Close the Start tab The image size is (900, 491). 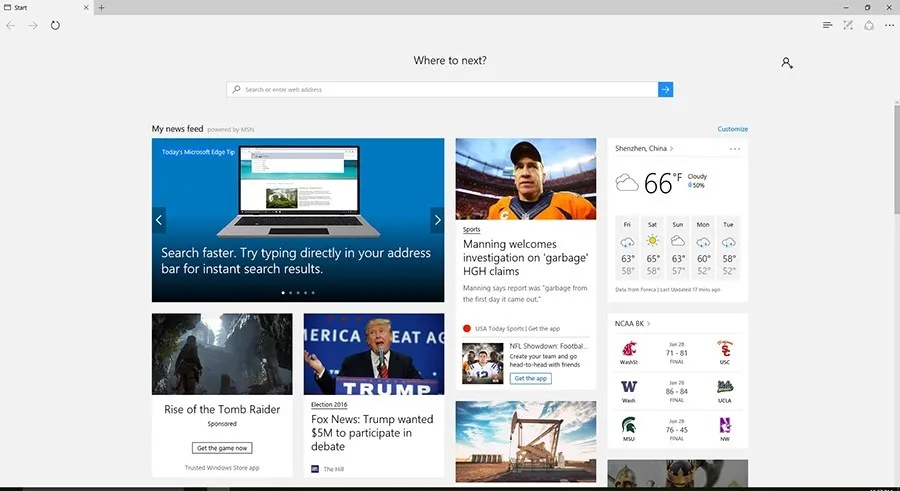click(x=86, y=7)
